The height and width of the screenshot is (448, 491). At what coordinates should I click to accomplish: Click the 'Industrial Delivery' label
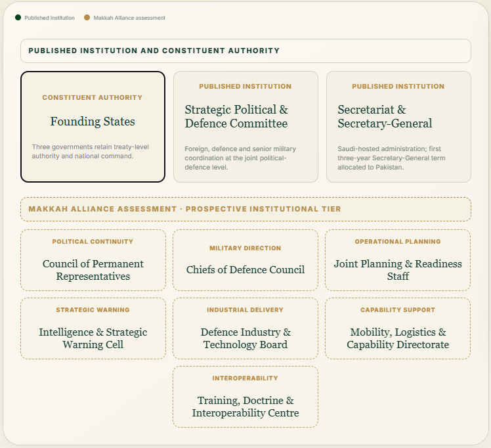click(245, 310)
